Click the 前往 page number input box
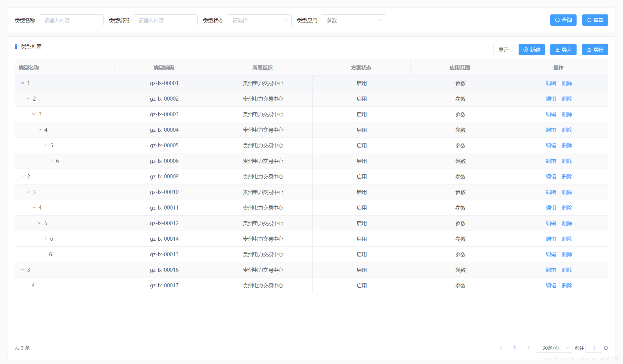Viewport: 623px width, 364px height. pos(594,348)
